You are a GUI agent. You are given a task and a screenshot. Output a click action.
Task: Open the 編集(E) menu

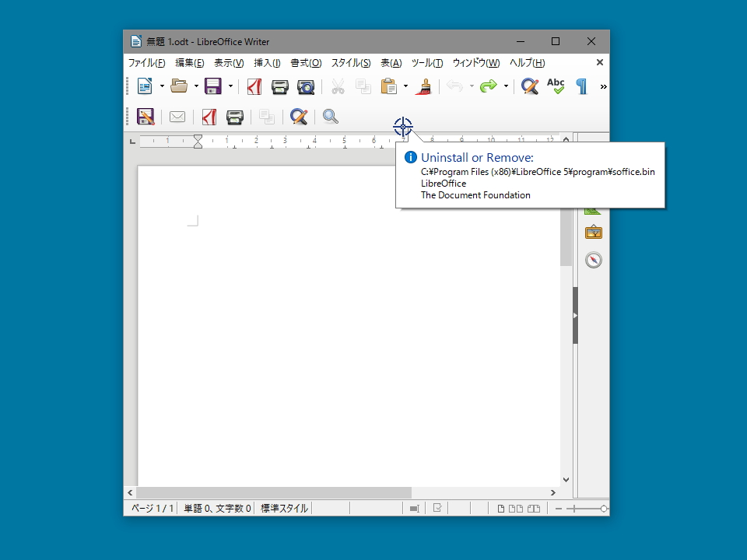pos(190,63)
